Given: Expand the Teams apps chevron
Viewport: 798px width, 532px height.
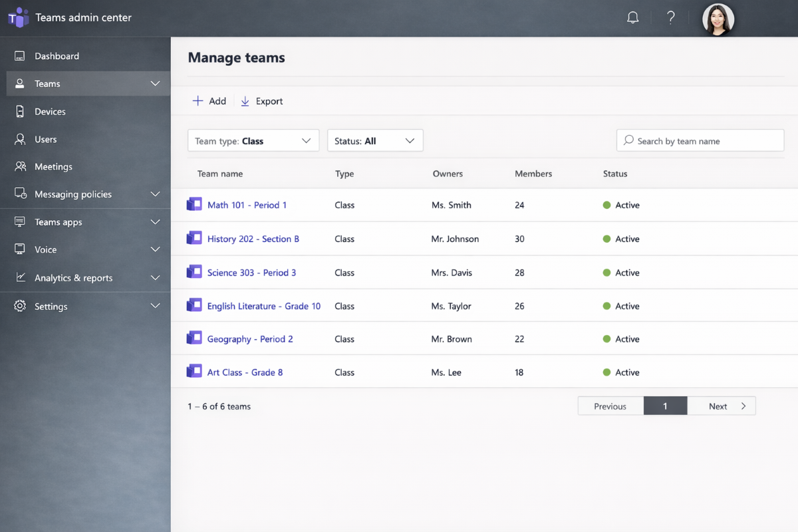Looking at the screenshot, I should pos(155,222).
